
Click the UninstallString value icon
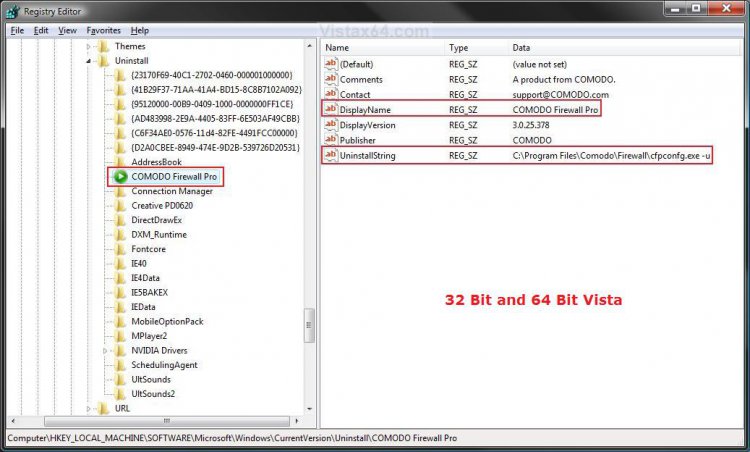click(x=331, y=156)
